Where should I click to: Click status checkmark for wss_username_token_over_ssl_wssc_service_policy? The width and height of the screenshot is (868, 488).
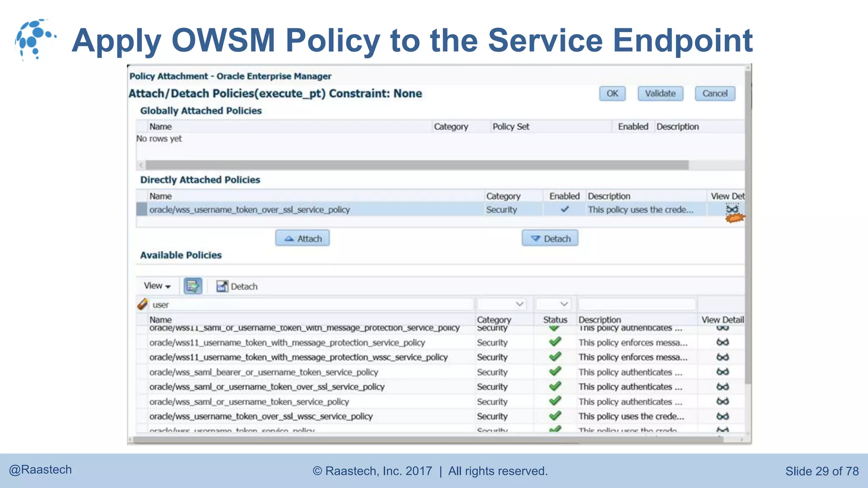pyautogui.click(x=555, y=416)
